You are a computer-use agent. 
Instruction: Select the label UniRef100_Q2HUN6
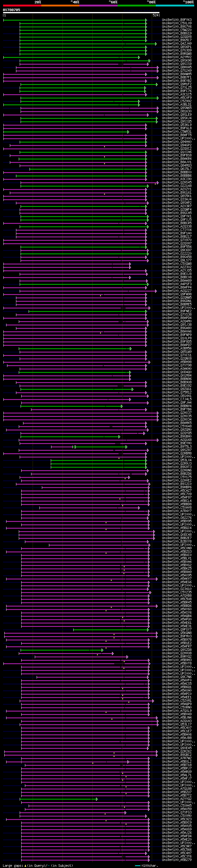coord(177,470)
